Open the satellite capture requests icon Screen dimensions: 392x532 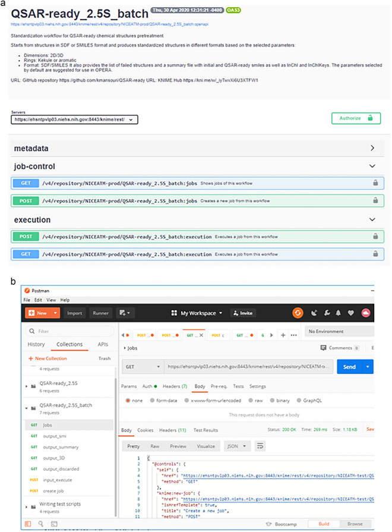coord(314,313)
